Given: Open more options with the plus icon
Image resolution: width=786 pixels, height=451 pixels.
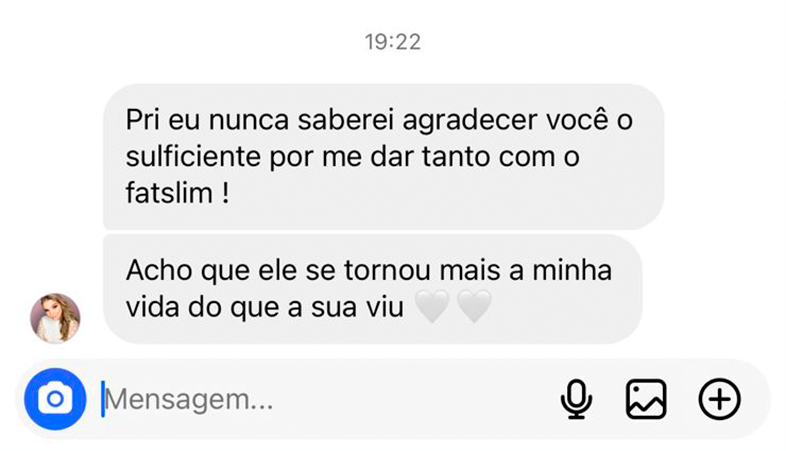Looking at the screenshot, I should [719, 399].
